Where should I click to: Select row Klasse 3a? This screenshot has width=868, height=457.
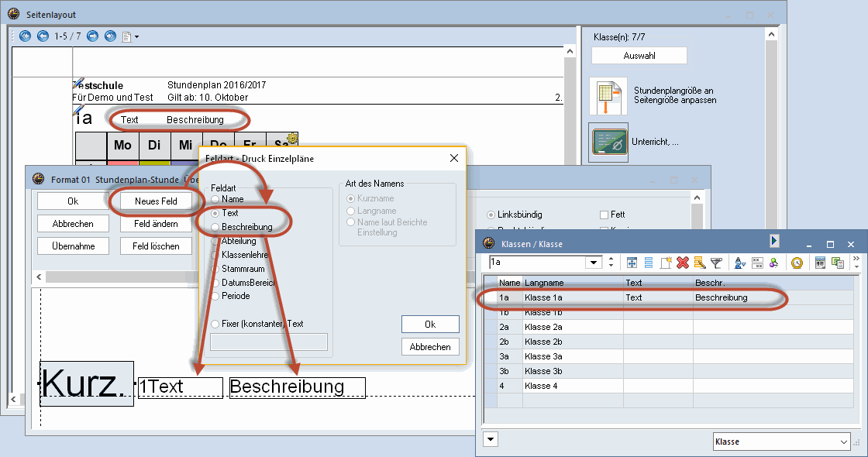[670, 356]
